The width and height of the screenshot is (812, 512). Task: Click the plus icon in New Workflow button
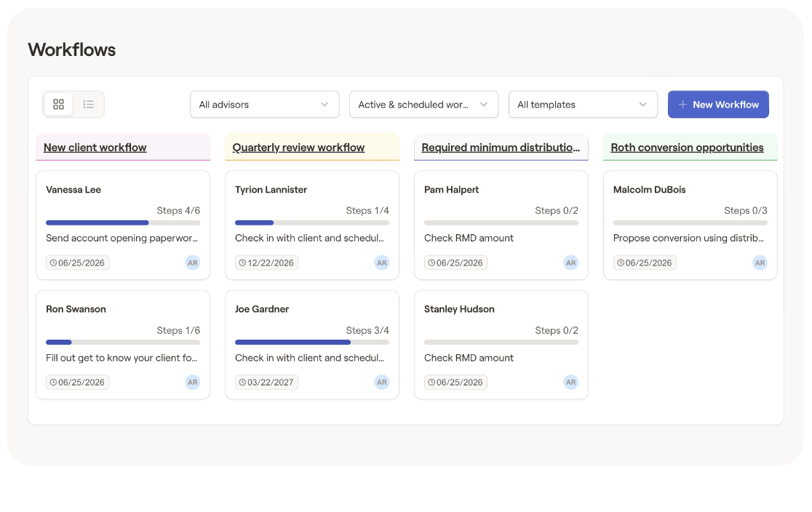click(682, 105)
